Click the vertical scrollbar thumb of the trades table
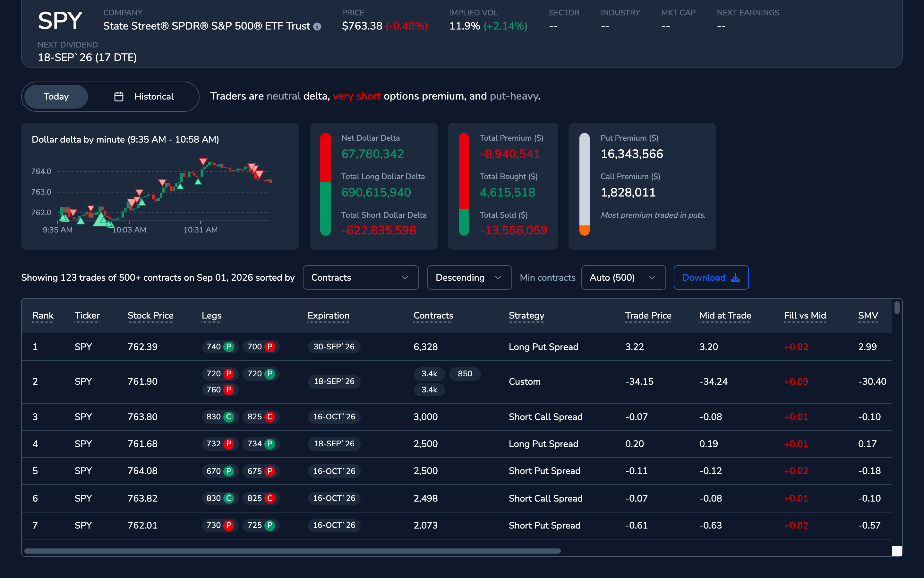Screen dimensions: 924x578 pos(897,308)
